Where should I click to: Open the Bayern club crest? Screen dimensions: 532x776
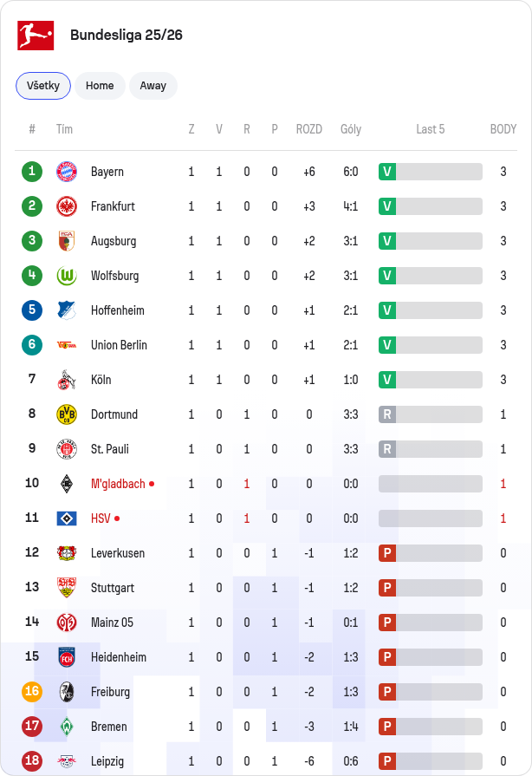67,172
